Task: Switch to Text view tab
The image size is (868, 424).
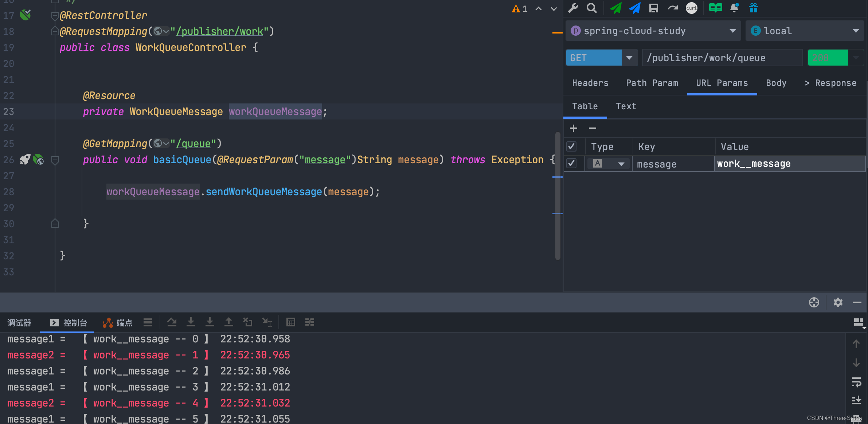Action: pyautogui.click(x=626, y=106)
